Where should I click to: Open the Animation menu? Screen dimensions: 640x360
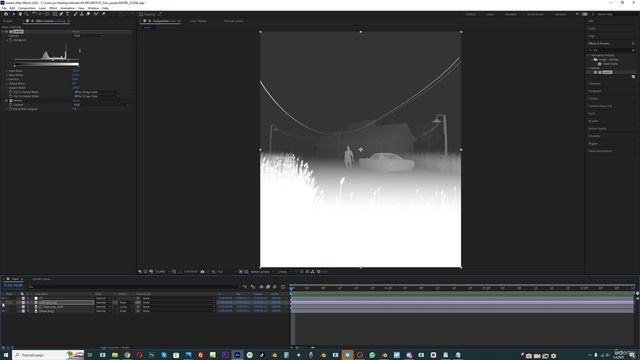67,8
